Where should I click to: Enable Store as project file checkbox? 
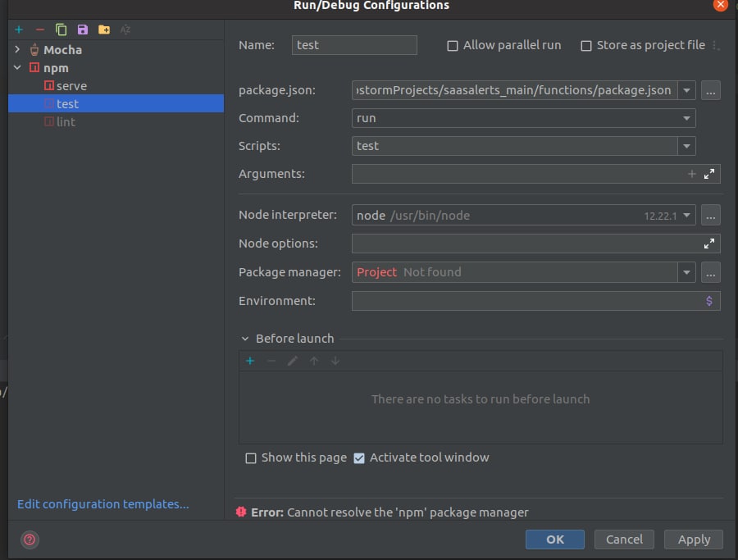coord(586,46)
